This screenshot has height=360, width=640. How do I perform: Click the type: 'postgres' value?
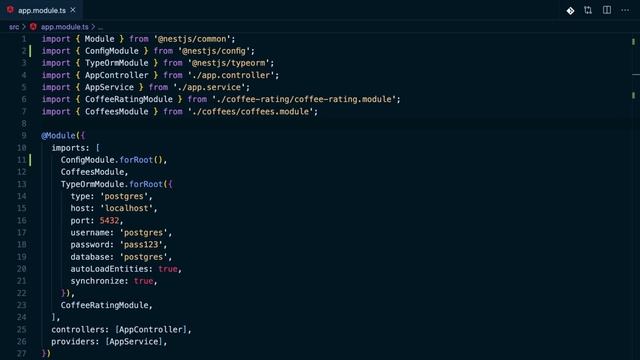(x=124, y=196)
